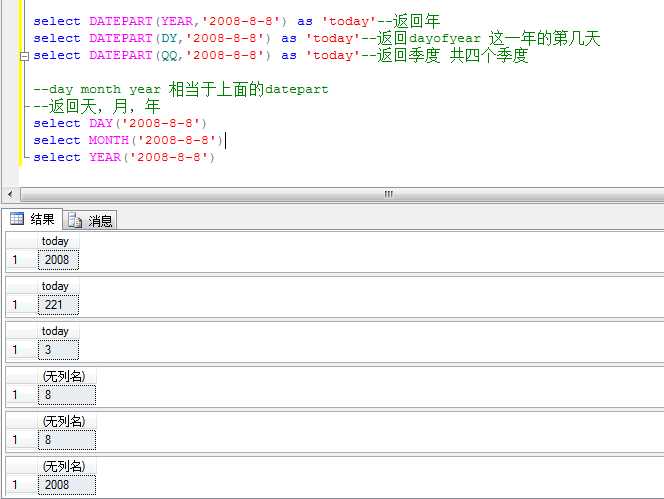Click the QQ argument in third select line
The width and height of the screenshot is (664, 499).
169,56
